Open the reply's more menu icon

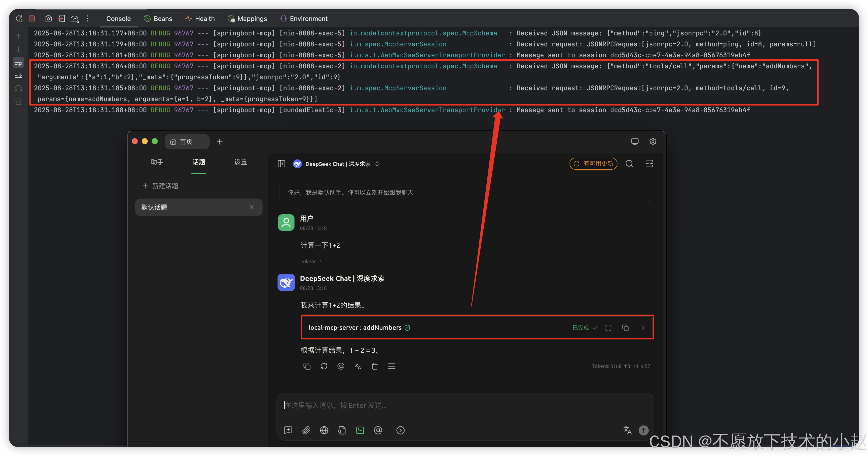click(x=392, y=366)
